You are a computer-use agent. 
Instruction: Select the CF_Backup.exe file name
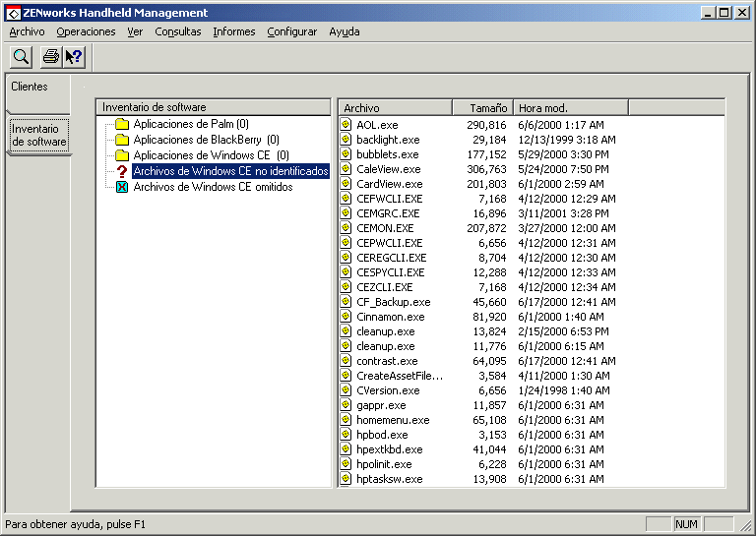[x=394, y=302]
